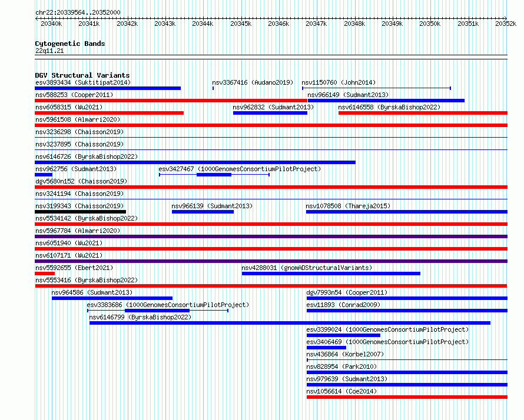
Task: Click the red nsv1056614 (Coe2014) bar
Action: point(407,397)
